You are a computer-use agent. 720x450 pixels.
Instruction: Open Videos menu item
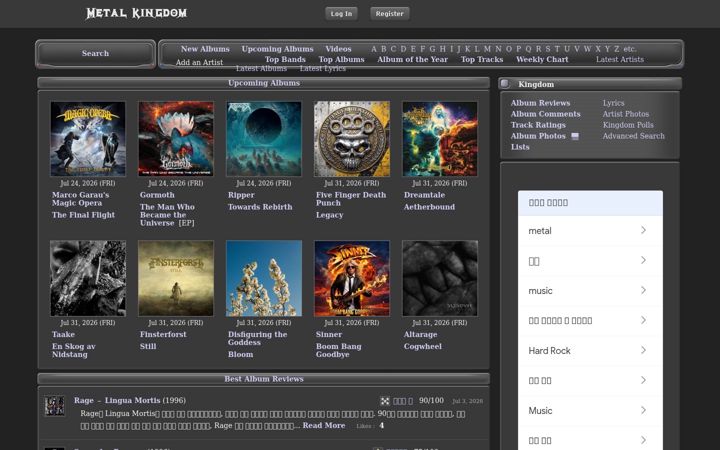(x=338, y=49)
